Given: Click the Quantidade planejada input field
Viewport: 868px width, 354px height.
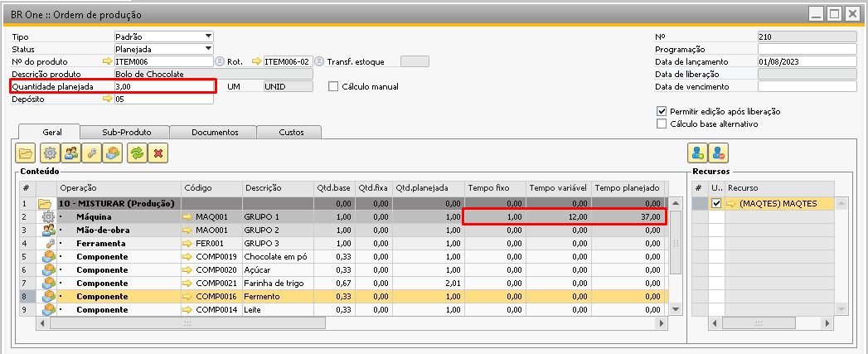Looking at the screenshot, I should tap(163, 86).
